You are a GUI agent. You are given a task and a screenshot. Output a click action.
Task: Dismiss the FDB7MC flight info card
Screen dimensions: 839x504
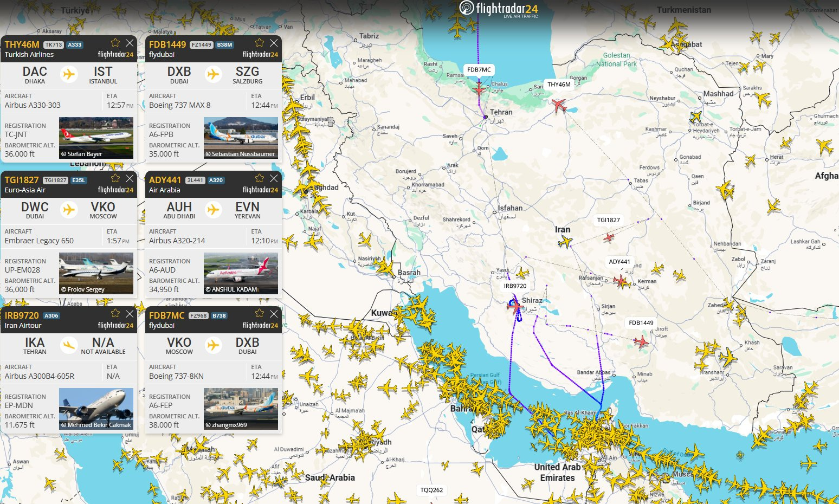tap(274, 314)
